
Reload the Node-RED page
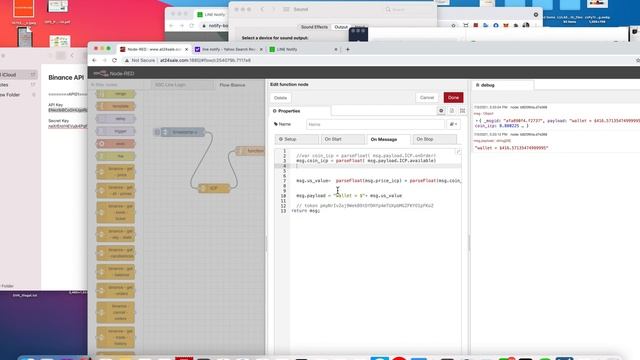(115, 60)
